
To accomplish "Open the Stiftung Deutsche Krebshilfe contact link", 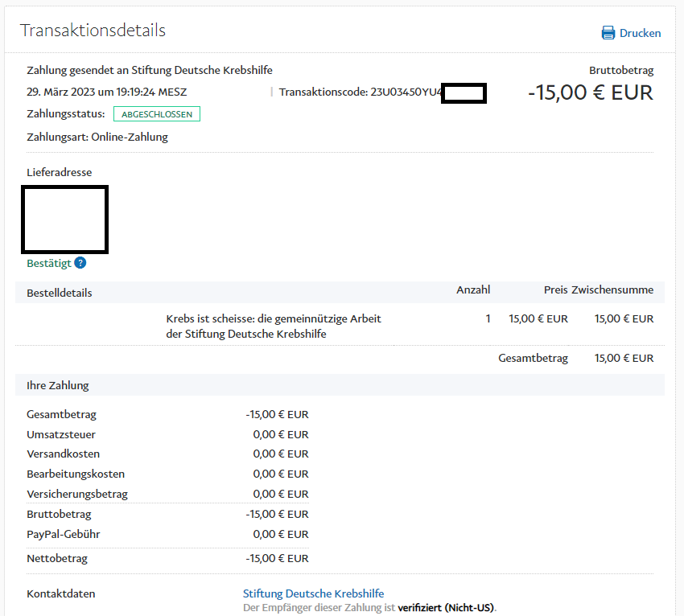I will (x=313, y=593).
